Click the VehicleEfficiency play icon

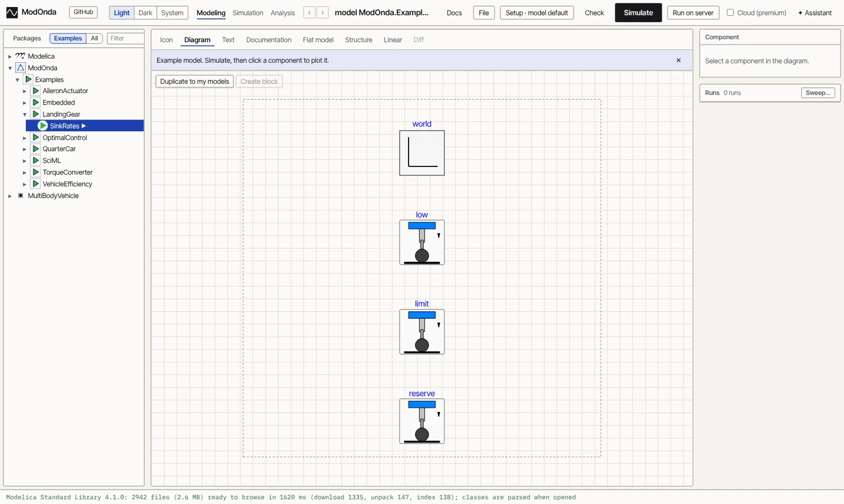click(36, 184)
